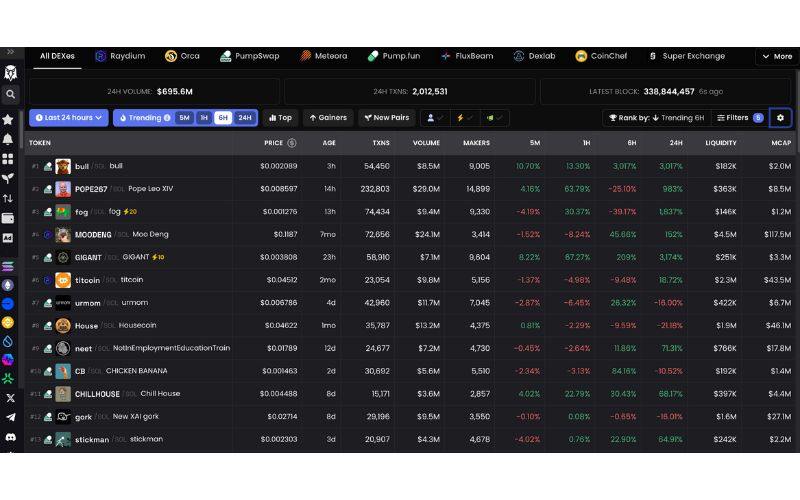Image resolution: width=800 pixels, height=500 pixels.
Task: Select the Solana chain icon
Action: click(x=8, y=266)
